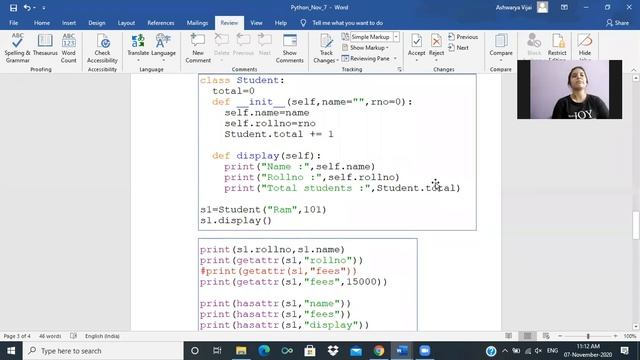Click the Language icon

[x=163, y=41]
